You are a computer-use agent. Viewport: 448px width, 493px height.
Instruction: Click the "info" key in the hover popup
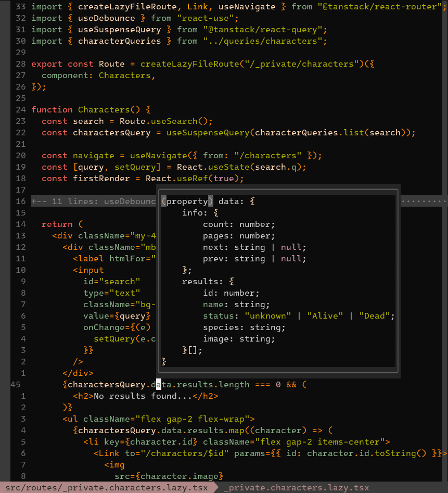(193, 213)
